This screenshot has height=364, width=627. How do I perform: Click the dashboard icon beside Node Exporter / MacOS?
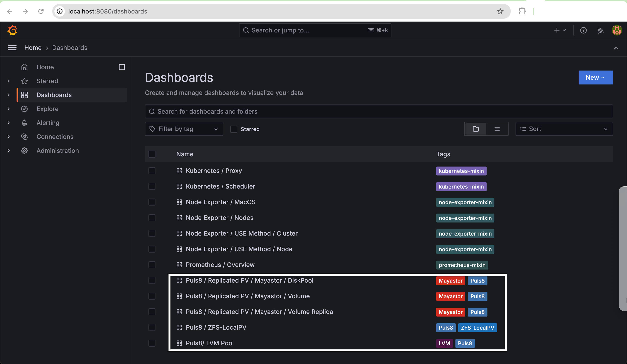pos(179,202)
